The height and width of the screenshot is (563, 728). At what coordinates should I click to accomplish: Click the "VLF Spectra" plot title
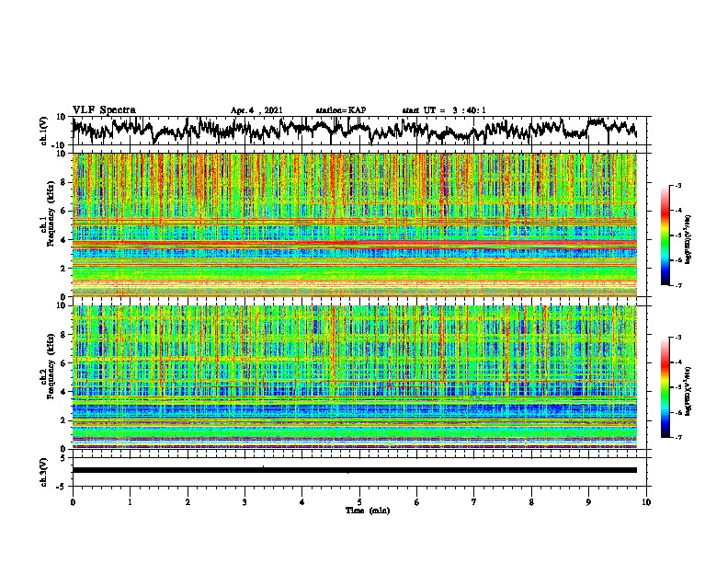click(104, 110)
